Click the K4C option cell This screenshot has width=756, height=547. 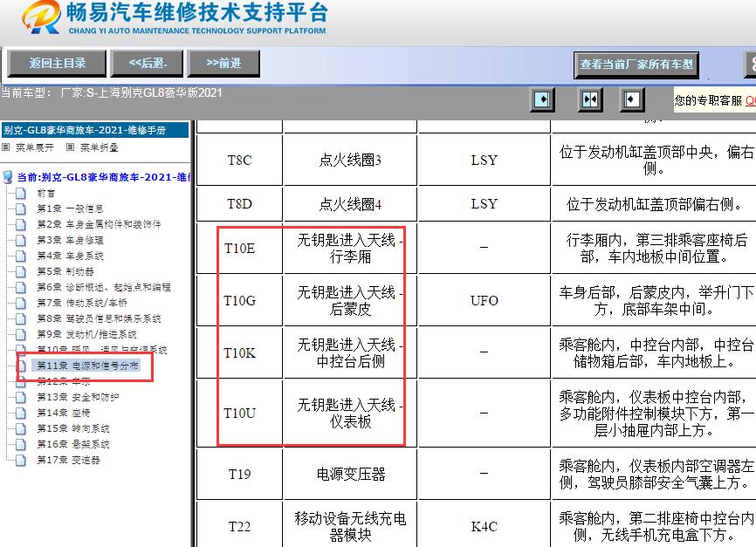pos(485,526)
